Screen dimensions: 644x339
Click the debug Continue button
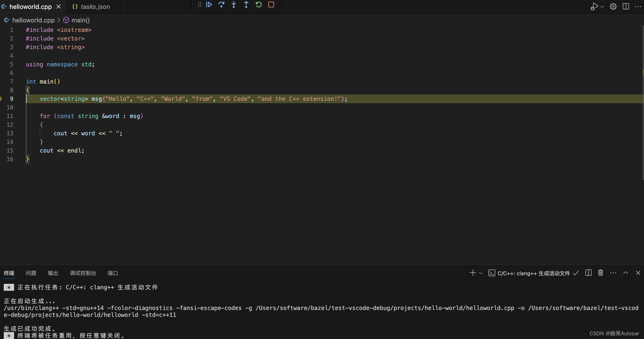(209, 5)
